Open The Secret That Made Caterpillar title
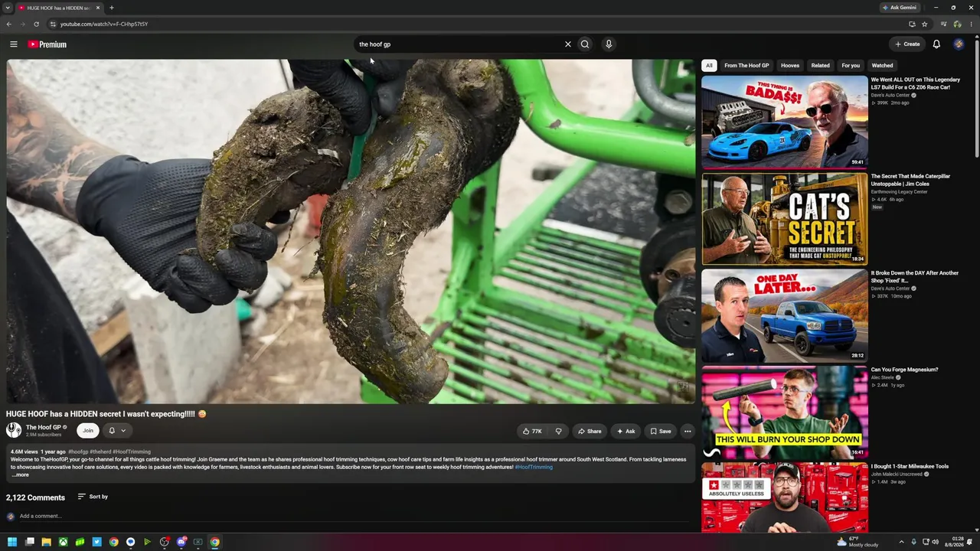Viewport: 980px width, 551px height. point(910,180)
